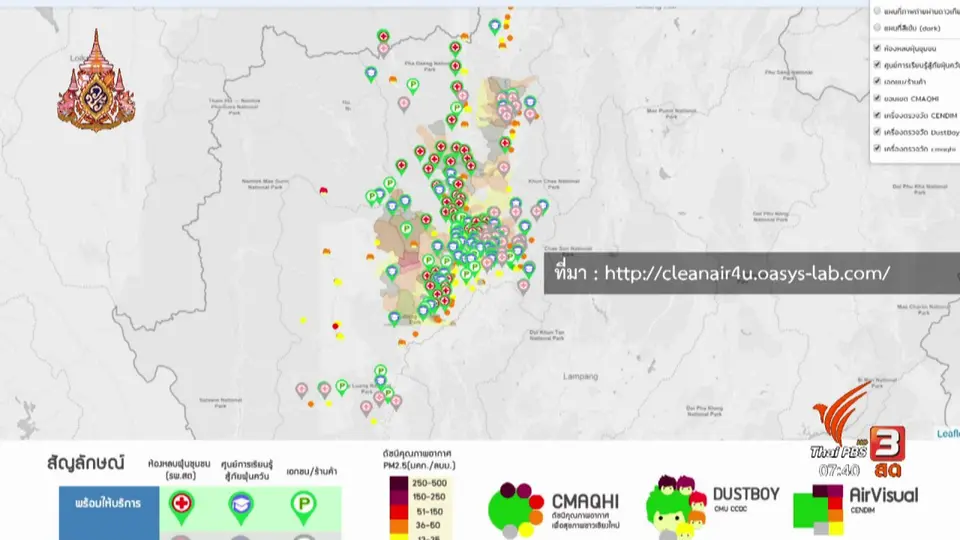960x540 pixels.
Task: Click the Salawin National Park label
Action: point(220,402)
